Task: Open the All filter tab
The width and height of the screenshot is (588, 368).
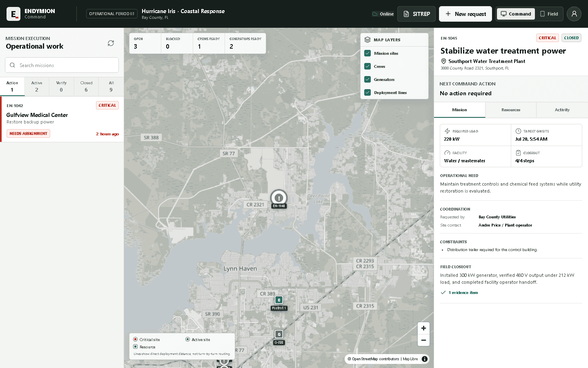Action: point(111,86)
